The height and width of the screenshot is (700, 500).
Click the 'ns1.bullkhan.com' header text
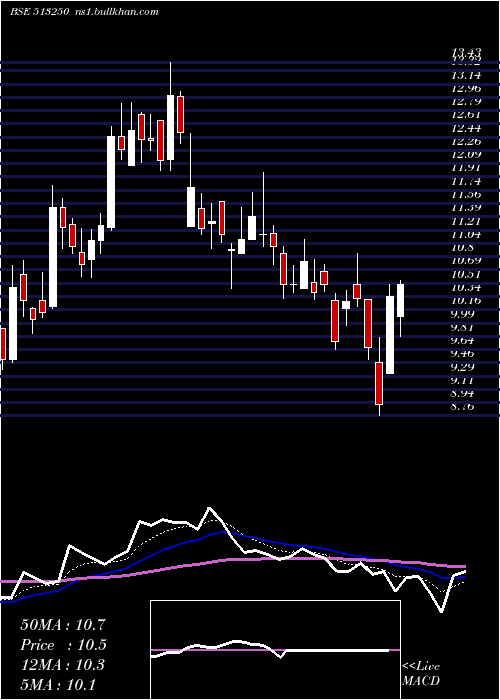click(x=118, y=12)
